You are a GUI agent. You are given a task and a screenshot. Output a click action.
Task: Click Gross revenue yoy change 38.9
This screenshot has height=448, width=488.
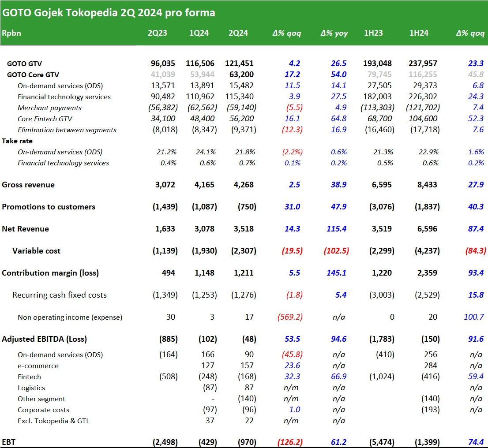338,185
